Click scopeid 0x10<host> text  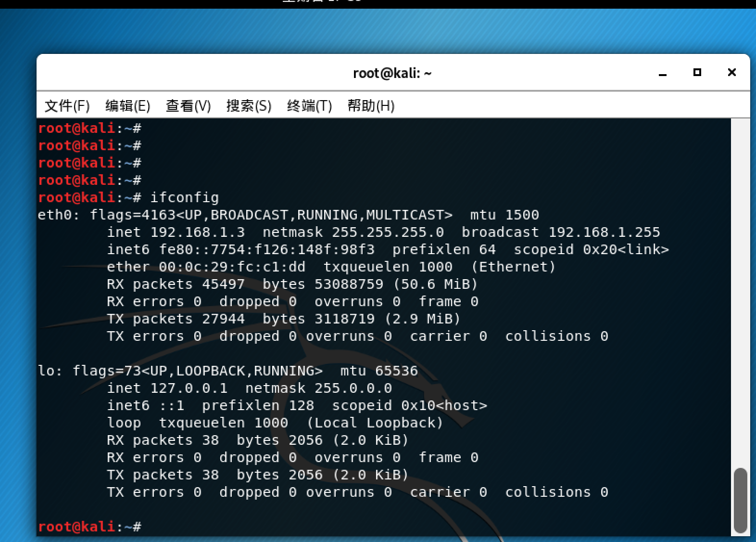(410, 405)
